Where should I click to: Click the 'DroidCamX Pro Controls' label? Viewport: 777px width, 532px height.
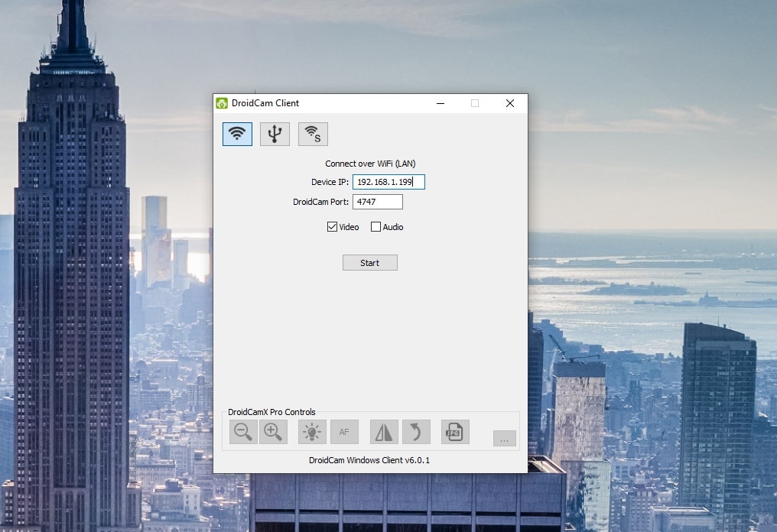pyautogui.click(x=271, y=412)
